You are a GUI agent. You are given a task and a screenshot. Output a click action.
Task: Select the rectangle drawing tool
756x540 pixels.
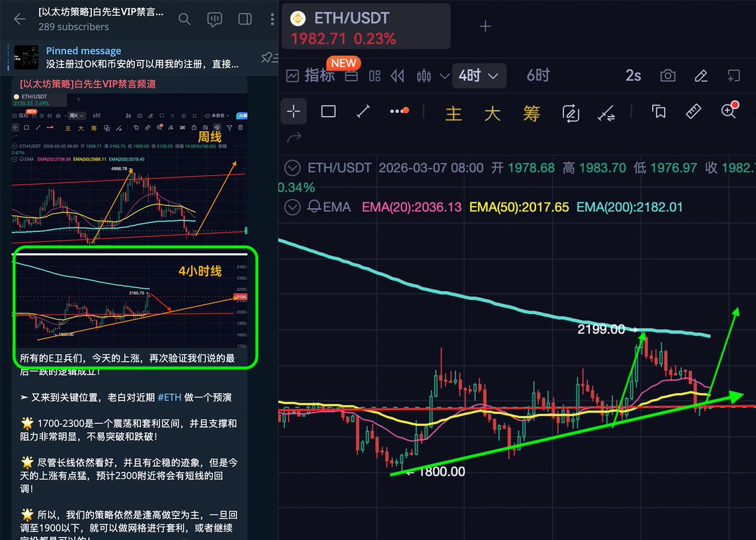(x=328, y=112)
